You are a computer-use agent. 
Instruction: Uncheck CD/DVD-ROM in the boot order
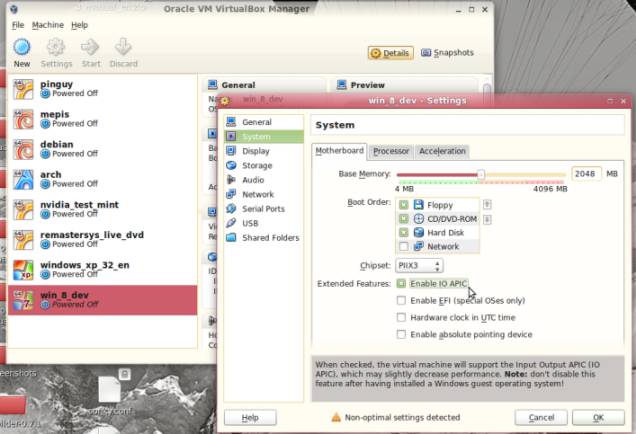[403, 219]
